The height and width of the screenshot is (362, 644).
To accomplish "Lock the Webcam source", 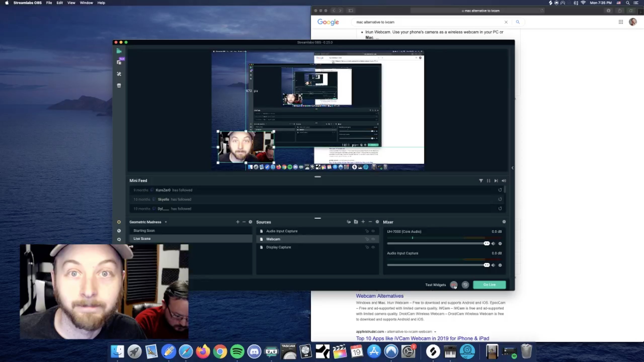I will (x=367, y=239).
